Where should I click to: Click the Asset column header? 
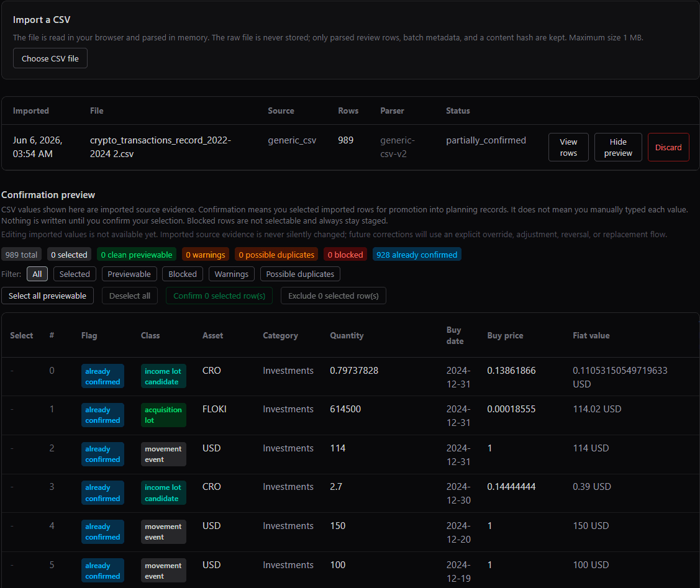[x=212, y=335]
